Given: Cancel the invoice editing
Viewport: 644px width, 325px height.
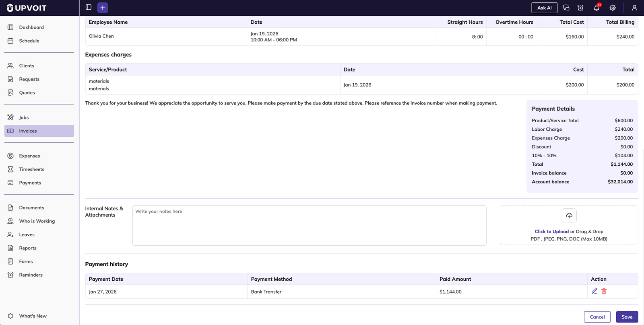Looking at the screenshot, I should [597, 317].
